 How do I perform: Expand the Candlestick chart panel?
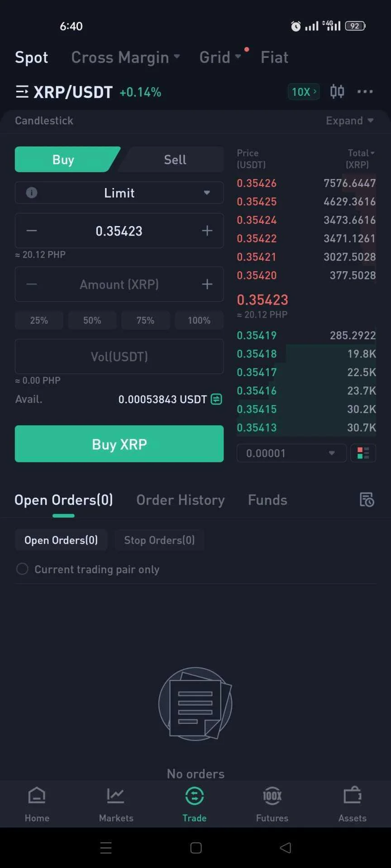349,121
